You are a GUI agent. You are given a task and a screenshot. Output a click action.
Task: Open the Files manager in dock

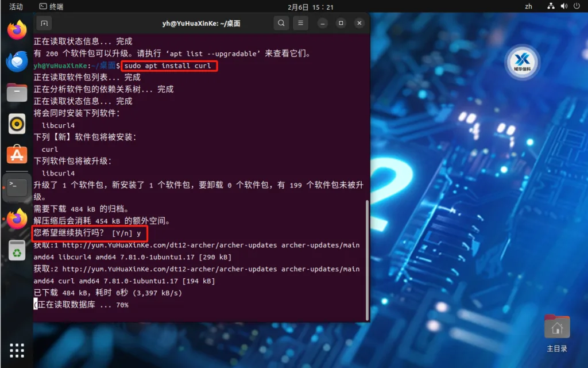[17, 93]
